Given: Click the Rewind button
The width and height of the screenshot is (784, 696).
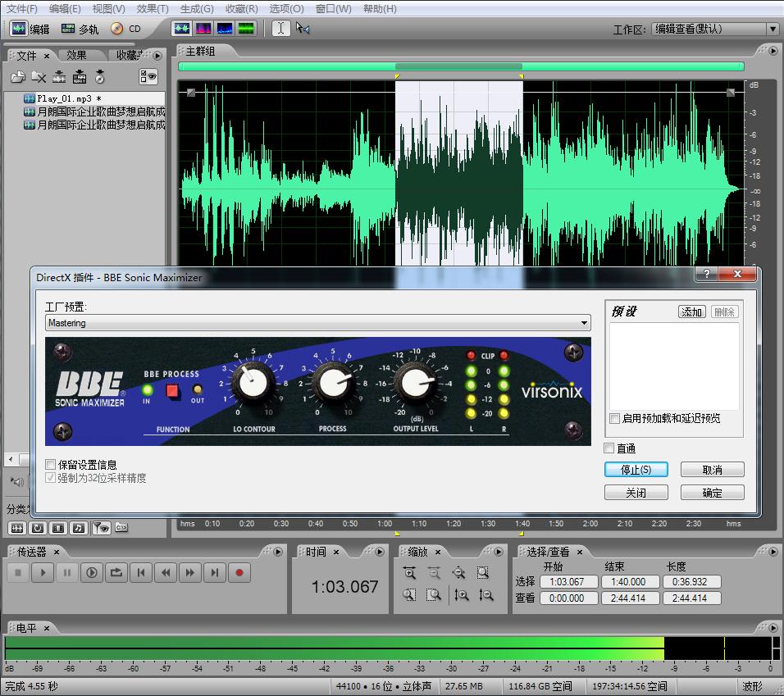Looking at the screenshot, I should (x=166, y=572).
